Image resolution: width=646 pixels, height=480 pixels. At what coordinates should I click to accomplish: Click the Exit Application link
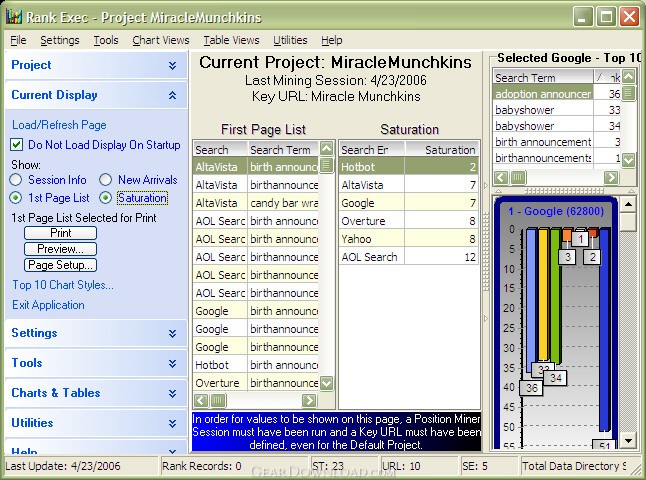pyautogui.click(x=48, y=305)
